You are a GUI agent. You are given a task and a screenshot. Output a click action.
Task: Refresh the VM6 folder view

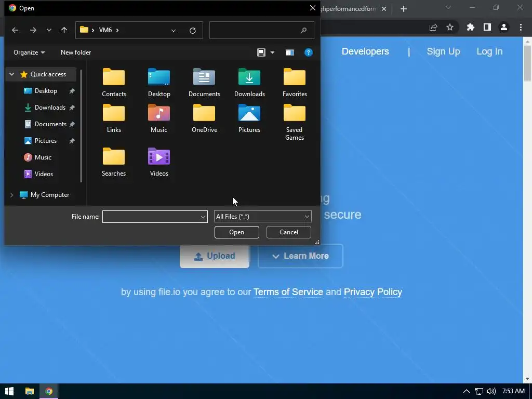193,31
